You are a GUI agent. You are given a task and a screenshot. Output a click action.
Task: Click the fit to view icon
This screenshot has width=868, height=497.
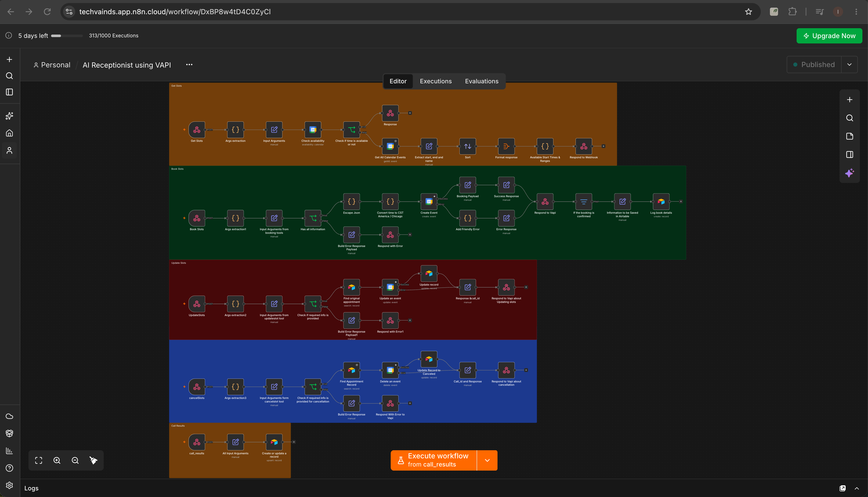[x=39, y=460]
